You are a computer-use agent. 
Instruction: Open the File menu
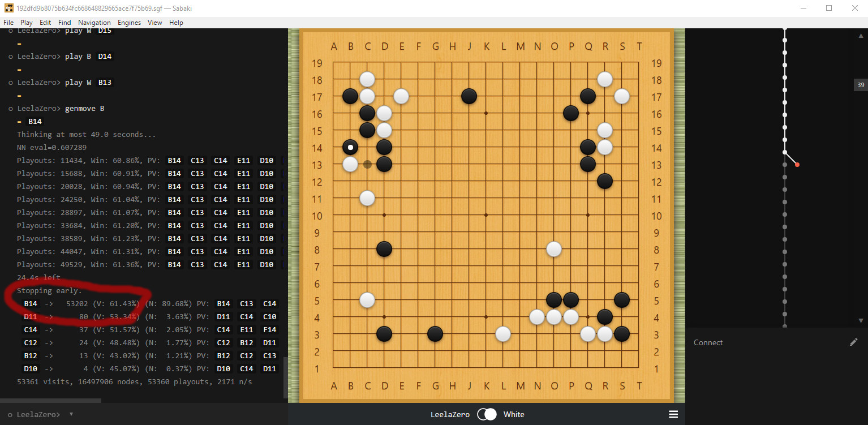pyautogui.click(x=8, y=23)
